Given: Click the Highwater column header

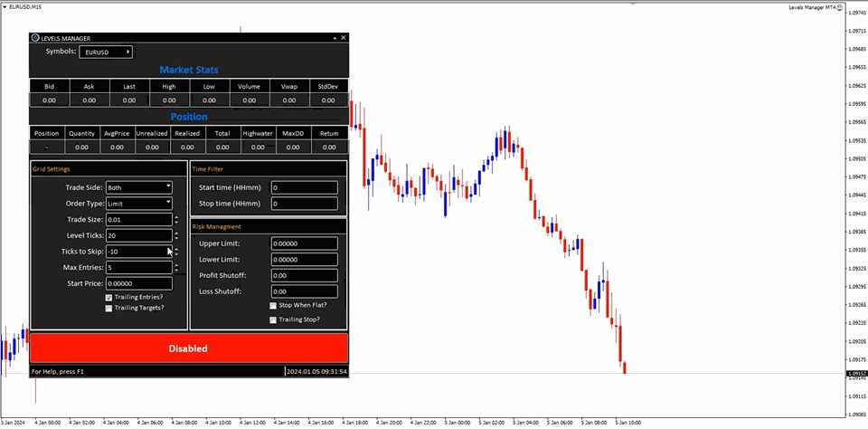Looking at the screenshot, I should pyautogui.click(x=258, y=134).
